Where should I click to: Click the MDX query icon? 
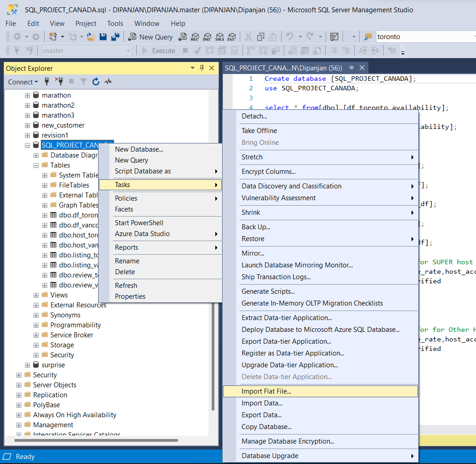tap(195, 37)
